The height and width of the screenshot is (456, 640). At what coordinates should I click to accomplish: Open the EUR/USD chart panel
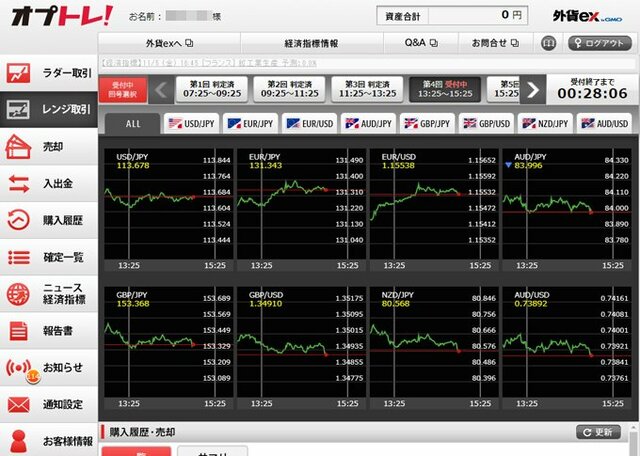click(x=434, y=210)
